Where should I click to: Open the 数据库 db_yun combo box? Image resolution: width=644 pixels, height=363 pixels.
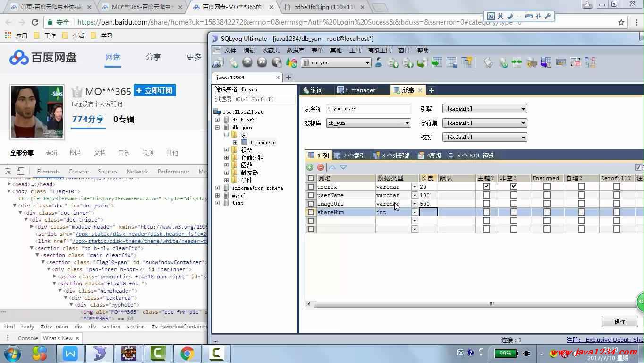(368, 123)
